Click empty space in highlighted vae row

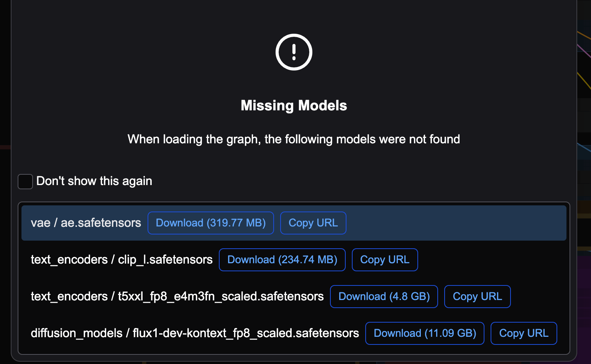(456, 223)
